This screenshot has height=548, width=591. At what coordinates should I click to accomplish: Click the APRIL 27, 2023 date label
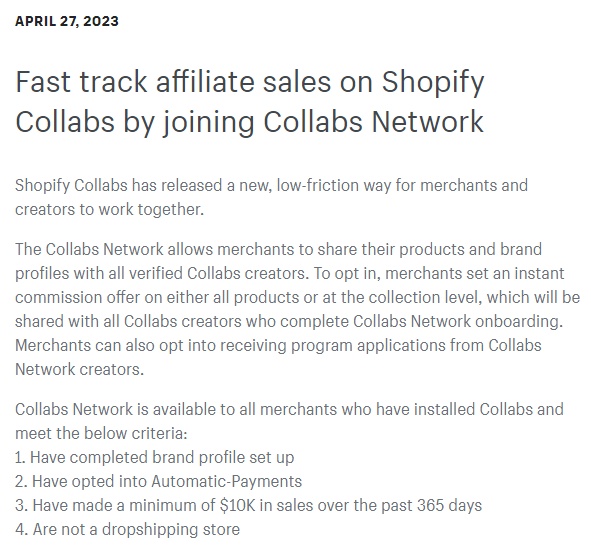coord(67,21)
